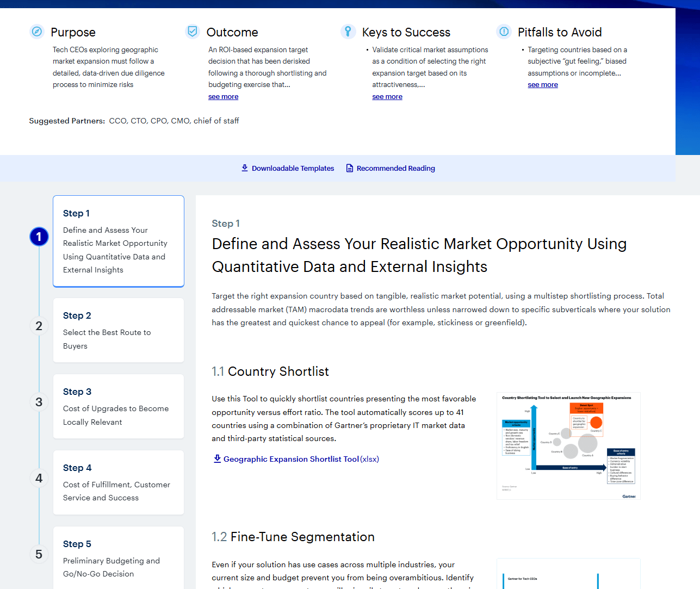The height and width of the screenshot is (589, 700).
Task: Enlarge the Country Shortlisting Tool chart thumbnail
Action: point(568,445)
